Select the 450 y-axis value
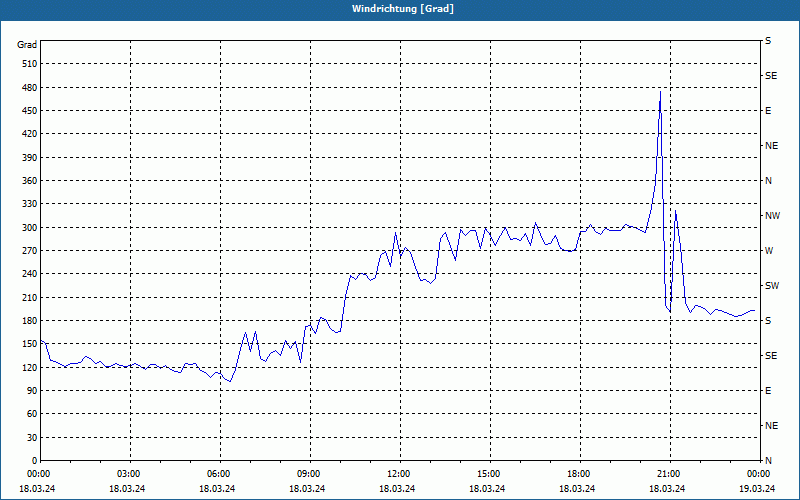Image resolution: width=800 pixels, height=500 pixels. pyautogui.click(x=30, y=111)
